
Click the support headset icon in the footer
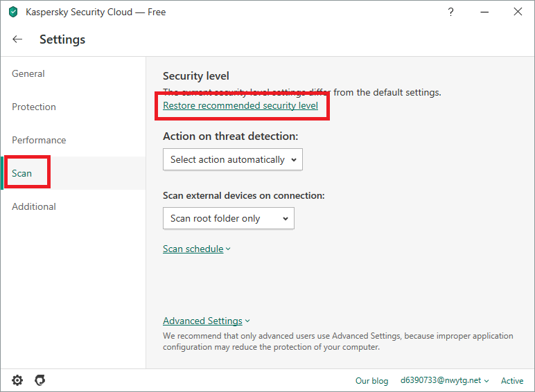[x=40, y=380]
